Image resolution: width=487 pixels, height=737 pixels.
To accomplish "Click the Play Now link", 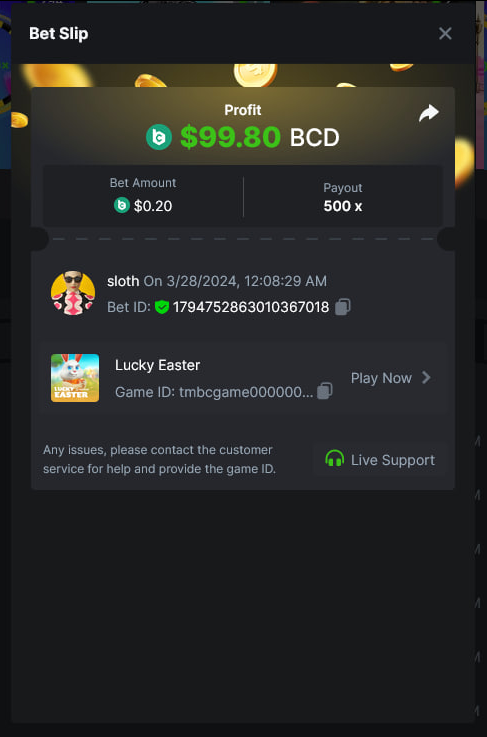I will [x=381, y=378].
